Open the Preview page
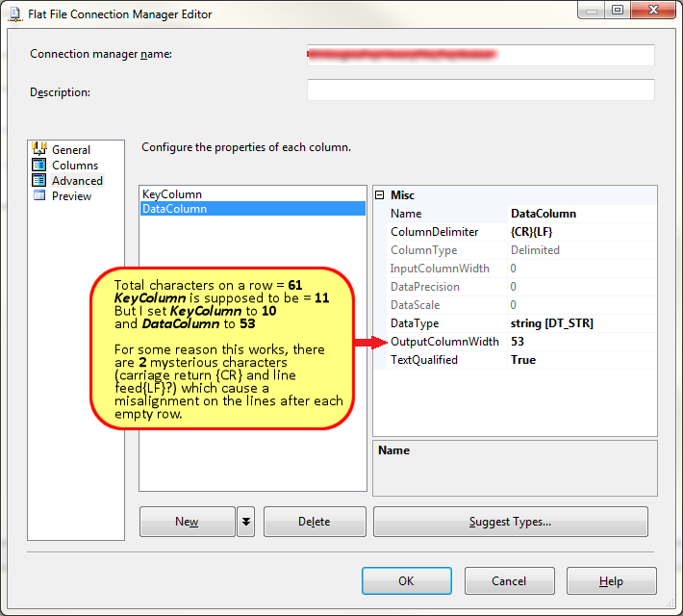683x616 pixels. 71,196
